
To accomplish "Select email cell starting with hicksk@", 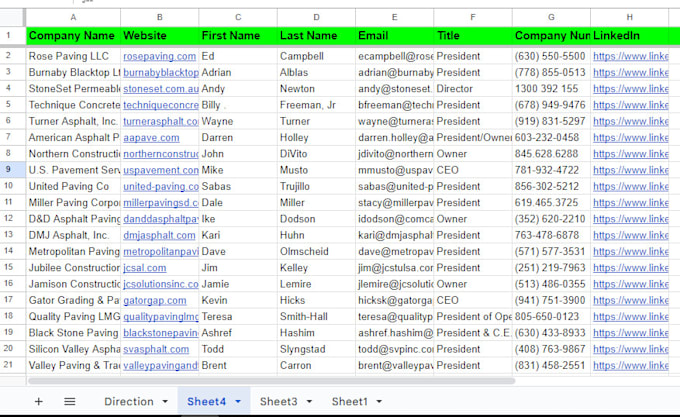I will (394, 300).
